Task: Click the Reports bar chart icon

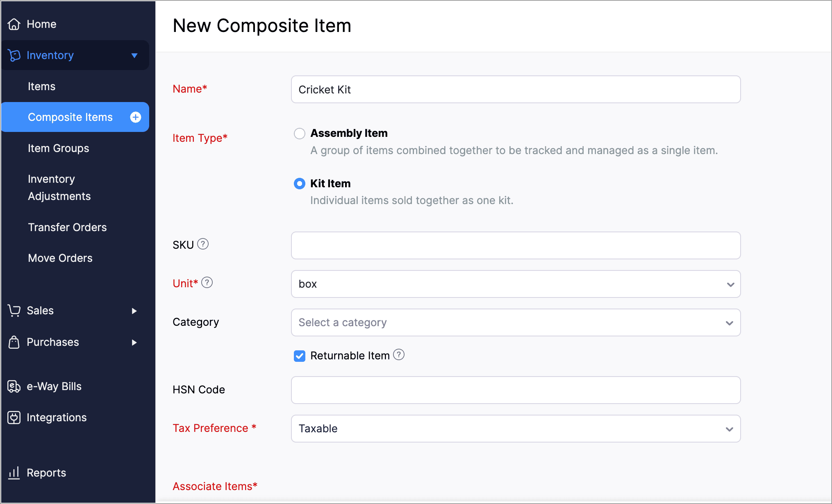Action: point(14,473)
